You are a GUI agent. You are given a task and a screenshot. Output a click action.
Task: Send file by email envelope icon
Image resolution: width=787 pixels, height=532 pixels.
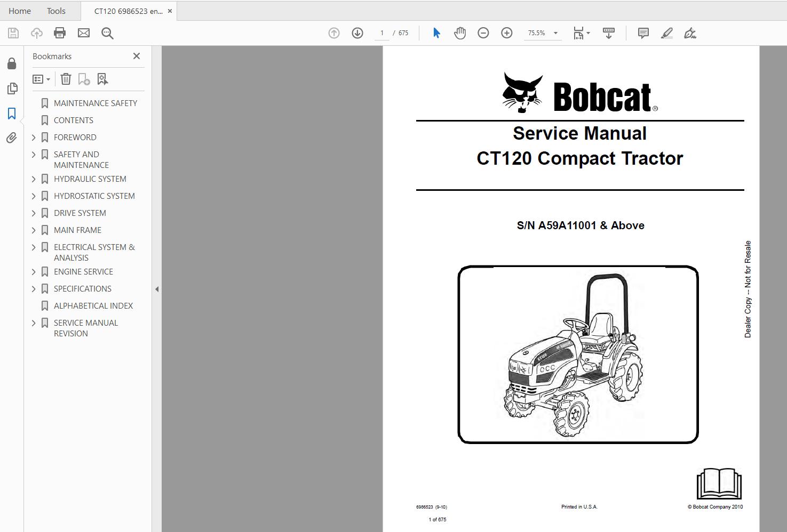coord(84,33)
